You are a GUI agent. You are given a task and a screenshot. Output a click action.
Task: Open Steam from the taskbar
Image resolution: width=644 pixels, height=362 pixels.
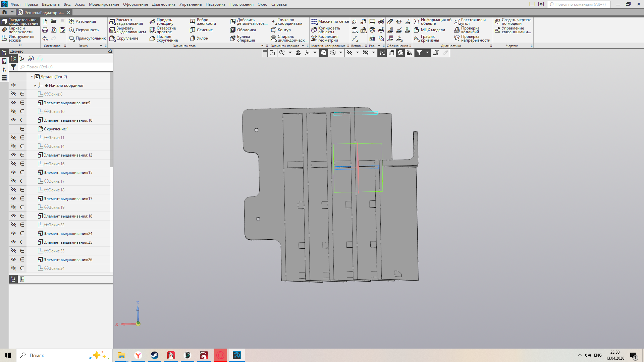[155, 355]
